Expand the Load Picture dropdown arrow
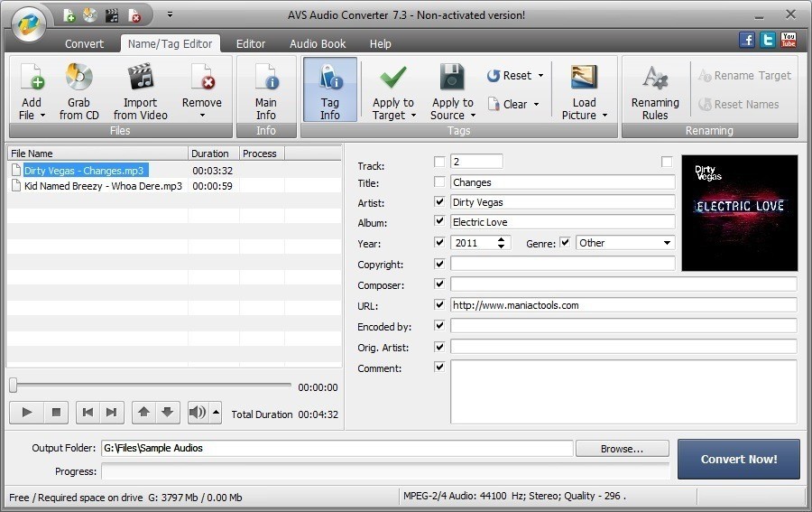Viewport: 812px width, 512px height. tap(604, 115)
